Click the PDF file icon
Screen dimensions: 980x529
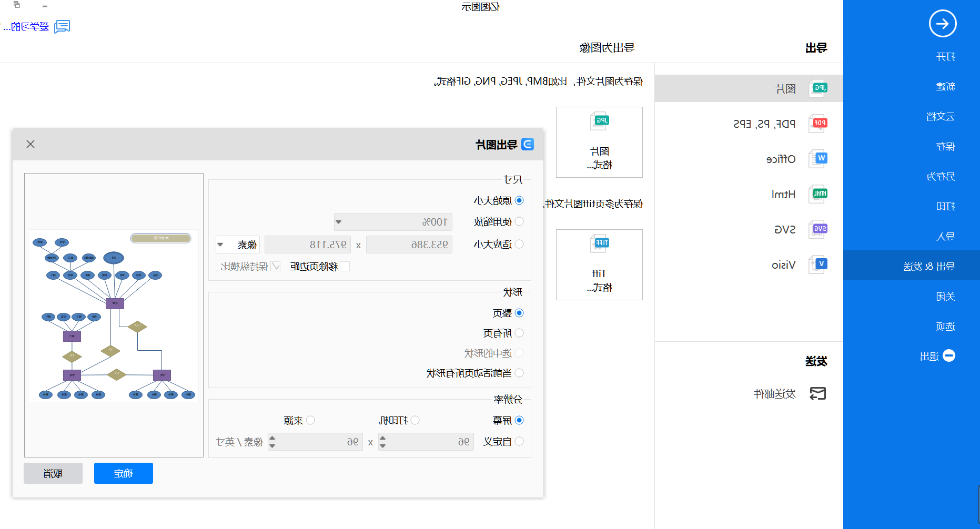tap(818, 124)
